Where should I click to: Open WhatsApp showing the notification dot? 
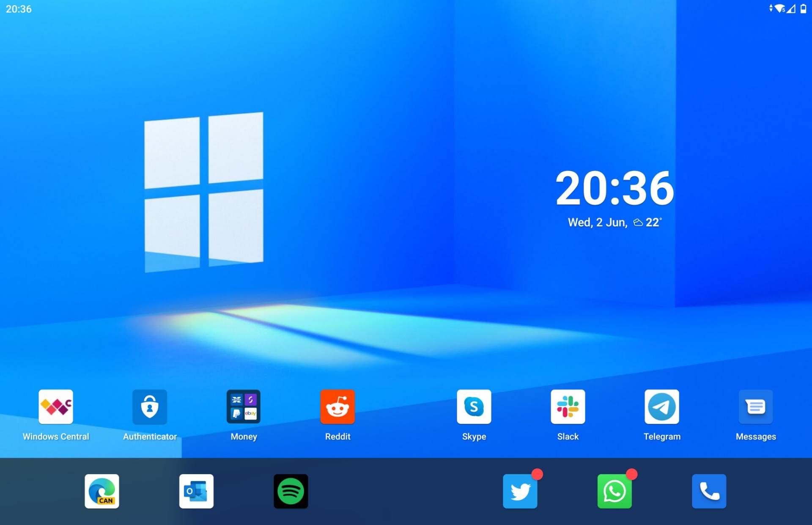[614, 492]
